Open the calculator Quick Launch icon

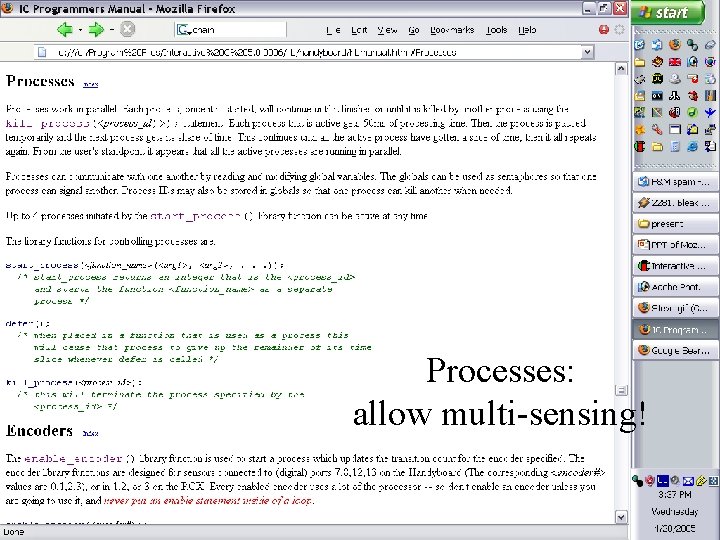675,146
